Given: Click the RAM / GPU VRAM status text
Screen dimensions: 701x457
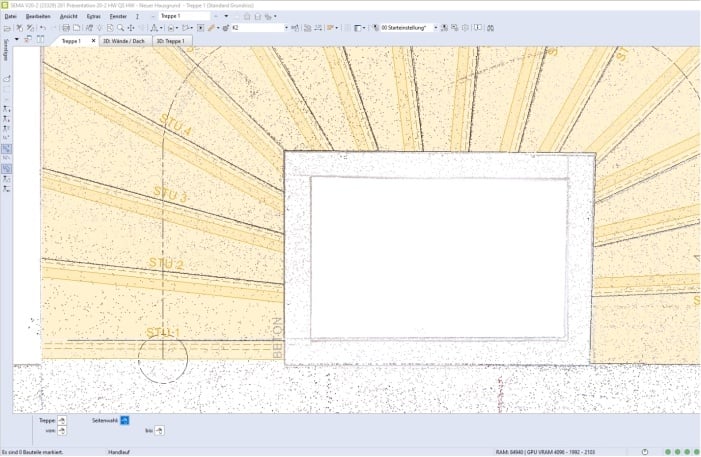Looking at the screenshot, I should click(545, 452).
